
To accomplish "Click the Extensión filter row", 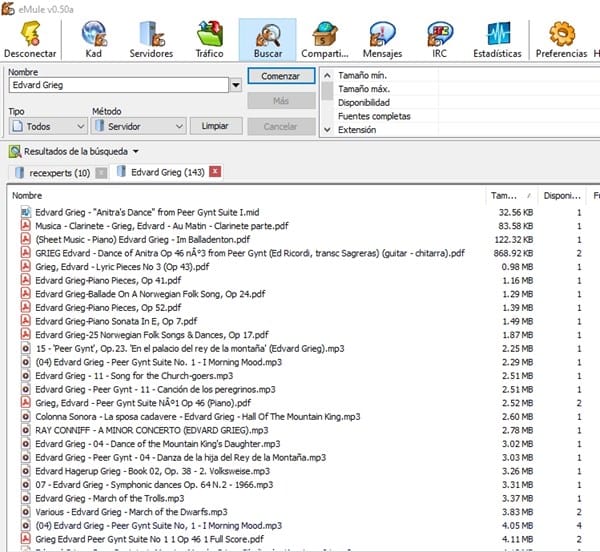I will (467, 130).
